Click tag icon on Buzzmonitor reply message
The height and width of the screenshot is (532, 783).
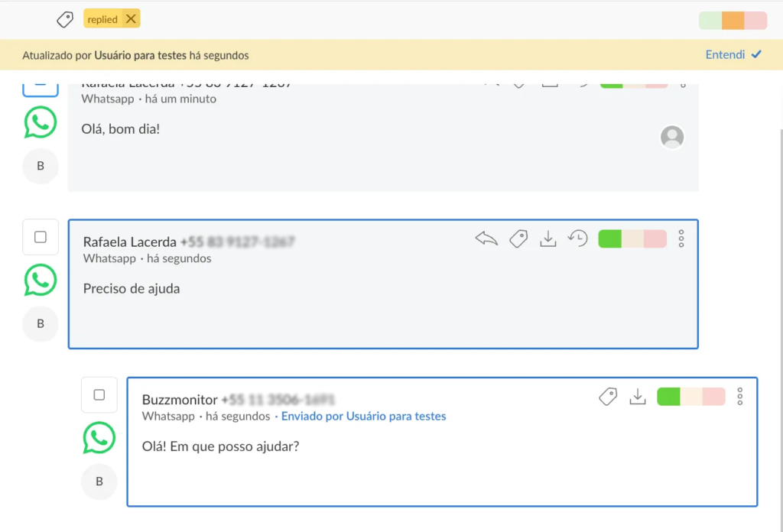pos(608,397)
